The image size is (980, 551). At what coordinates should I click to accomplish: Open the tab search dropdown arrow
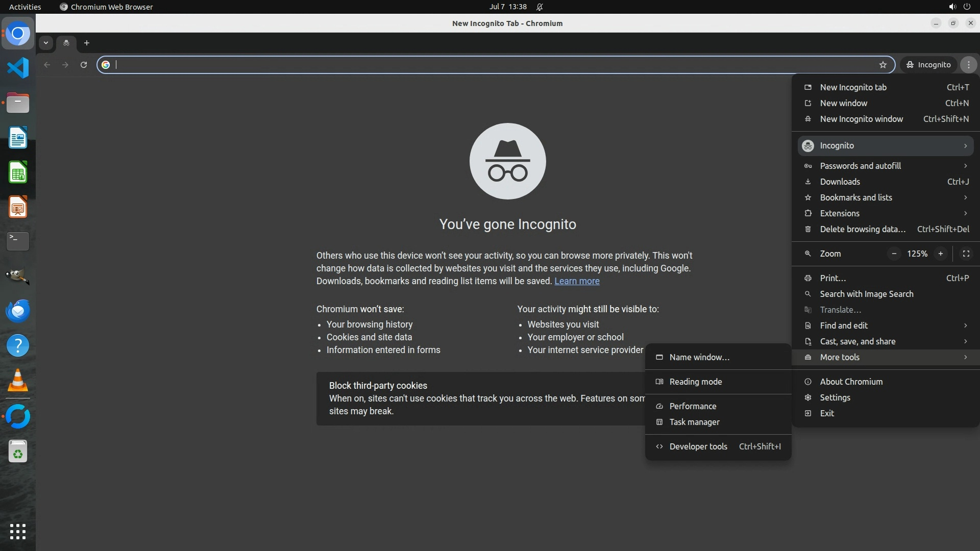[x=46, y=43]
